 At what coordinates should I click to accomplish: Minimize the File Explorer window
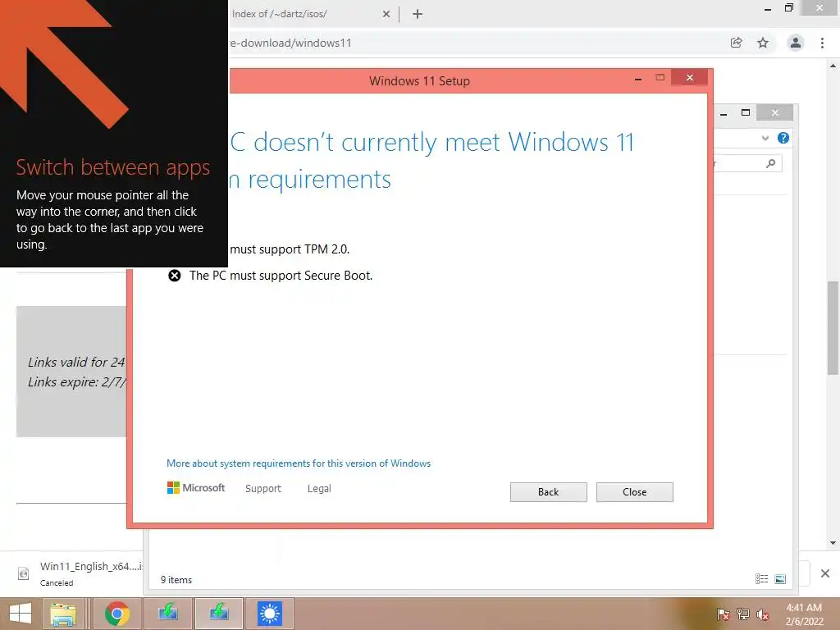click(x=724, y=113)
